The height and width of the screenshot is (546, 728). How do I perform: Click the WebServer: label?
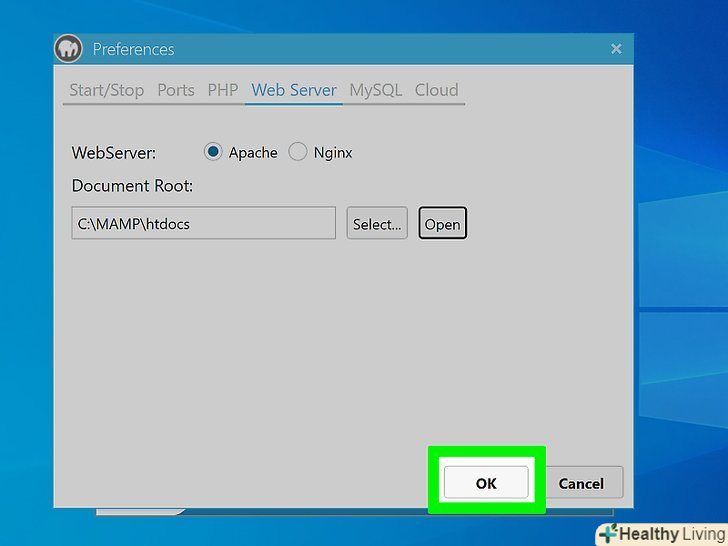point(114,153)
